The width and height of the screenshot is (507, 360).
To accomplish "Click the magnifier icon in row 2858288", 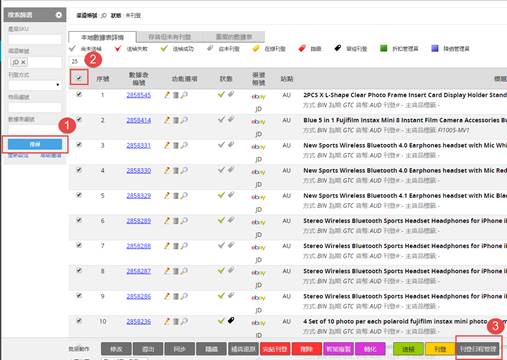I will click(184, 246).
